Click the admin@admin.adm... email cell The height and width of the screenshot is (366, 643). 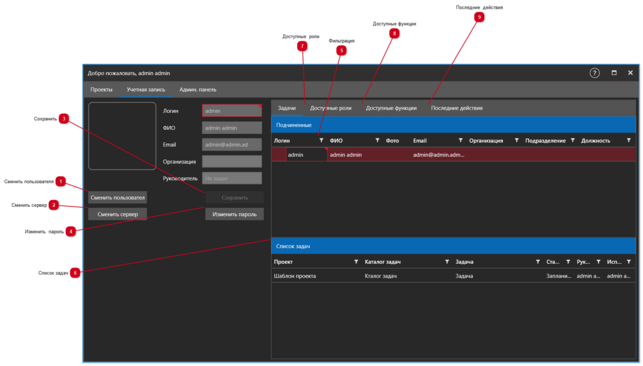tap(438, 155)
